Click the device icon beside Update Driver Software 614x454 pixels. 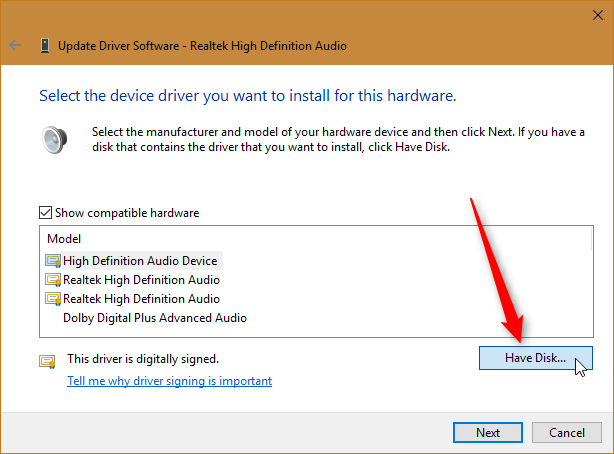[45, 45]
